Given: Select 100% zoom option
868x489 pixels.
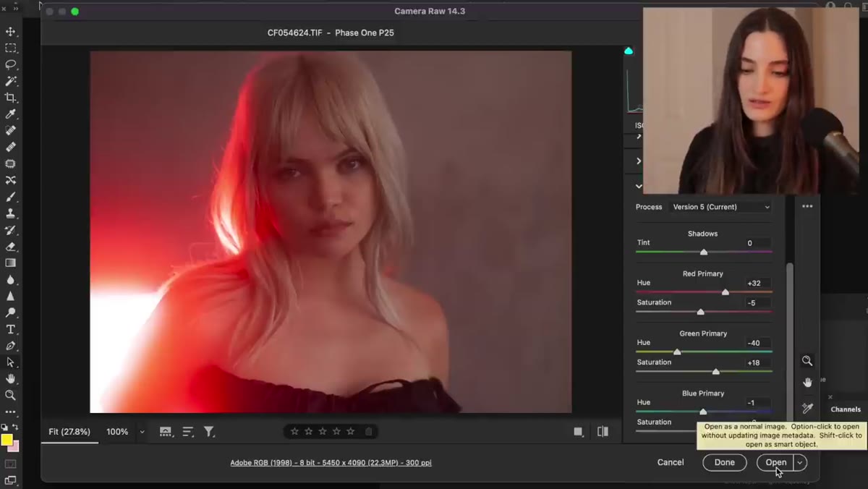Looking at the screenshot, I should coord(117,432).
